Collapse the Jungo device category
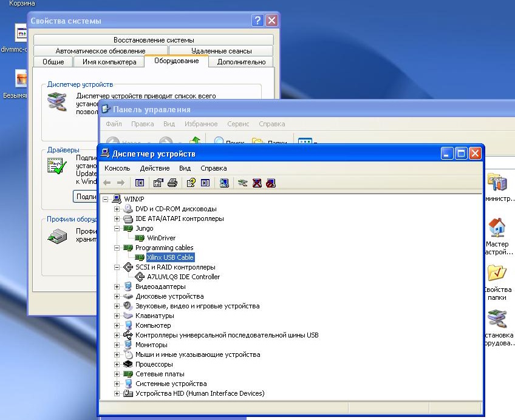 pos(117,228)
